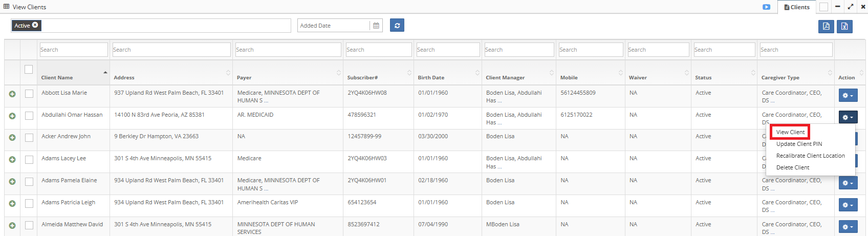Export client list to PDF
This screenshot has width=868, height=236.
pos(826,26)
